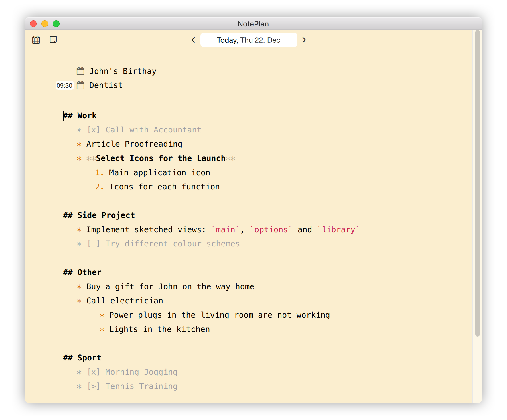Select the Work section heading
Screen dimensions: 507x420
pyautogui.click(x=80, y=115)
